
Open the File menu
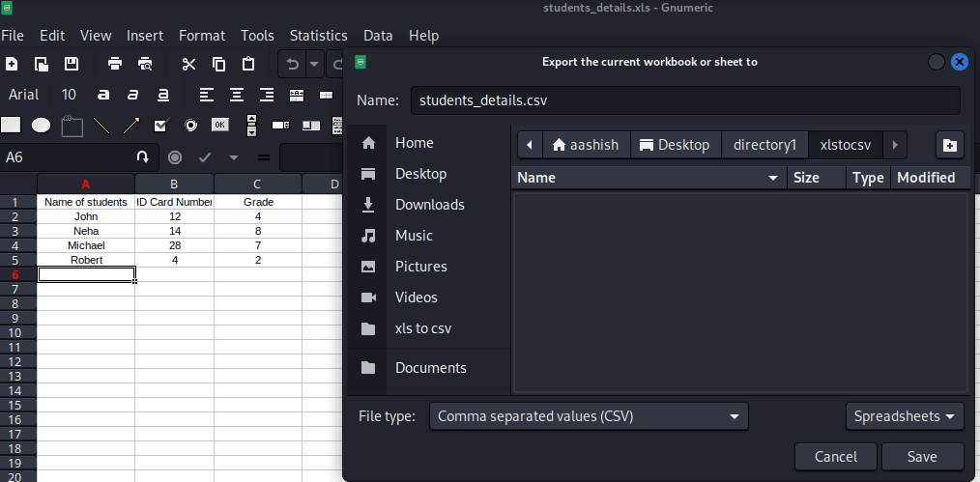pos(12,36)
